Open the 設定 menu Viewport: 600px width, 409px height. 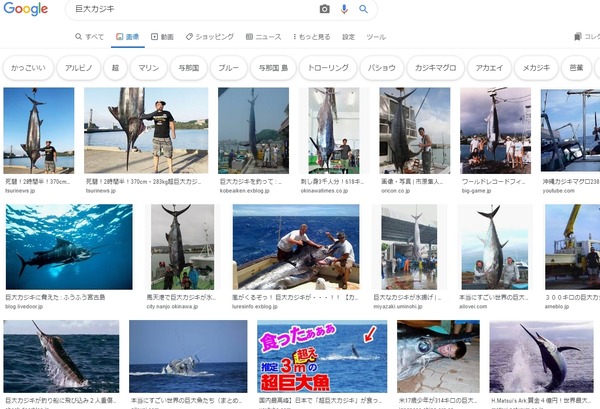(348, 37)
